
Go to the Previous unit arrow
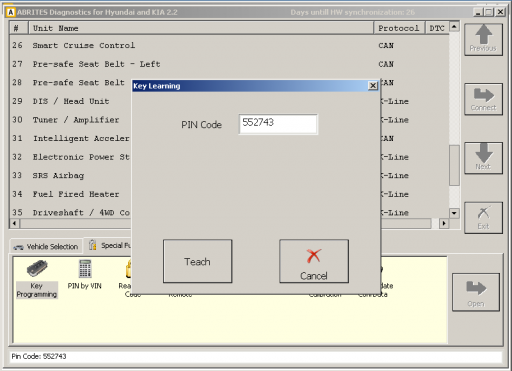483,39
